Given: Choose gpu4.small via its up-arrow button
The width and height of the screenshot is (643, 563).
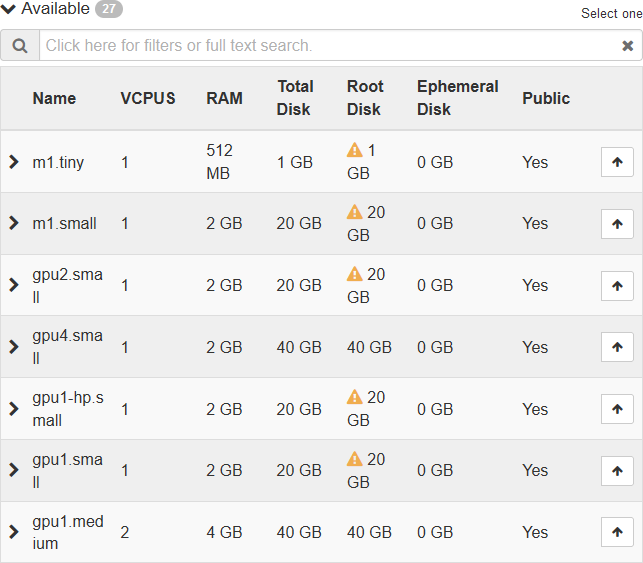Looking at the screenshot, I should coord(617,347).
